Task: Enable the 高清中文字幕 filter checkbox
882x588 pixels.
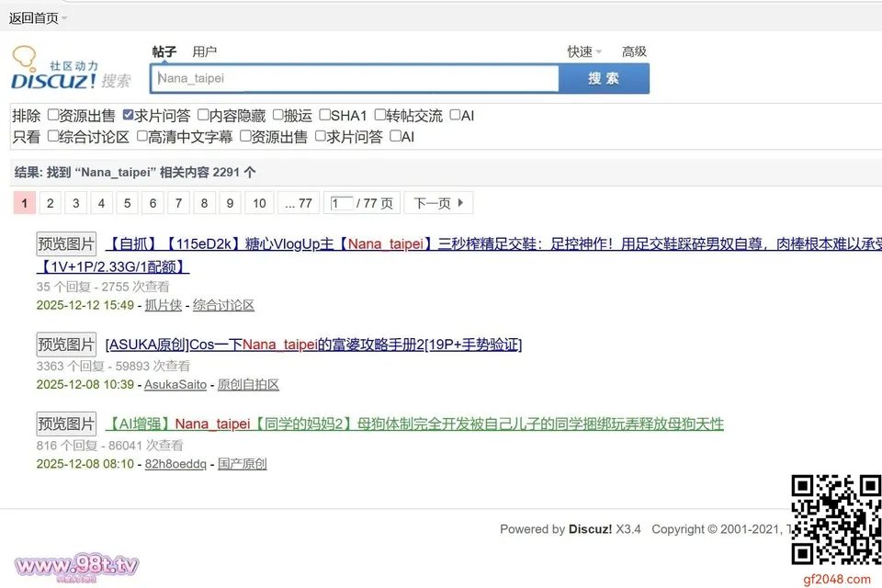Action: 142,136
